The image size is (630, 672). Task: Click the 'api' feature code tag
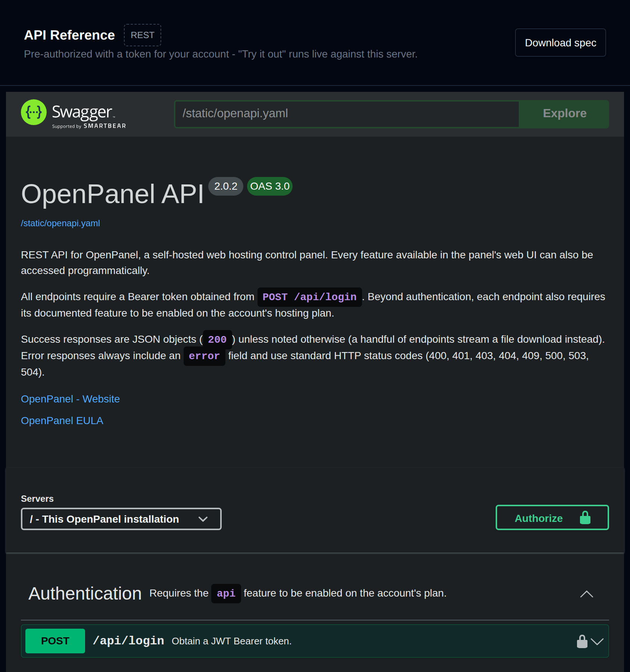[226, 594]
